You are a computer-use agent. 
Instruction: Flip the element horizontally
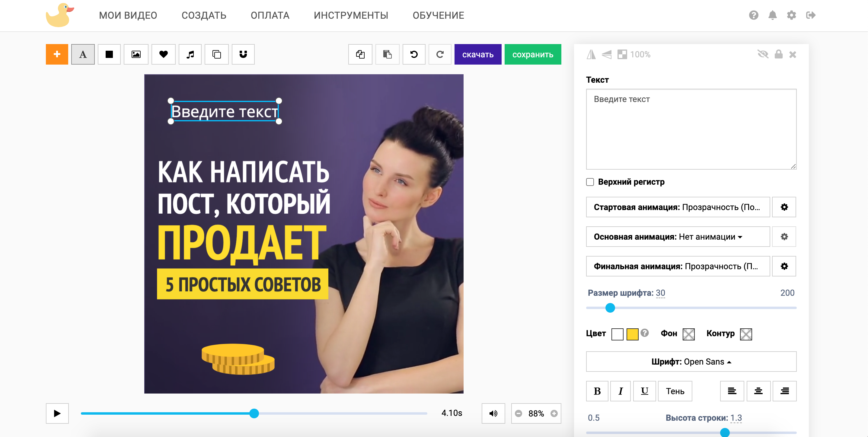[591, 55]
